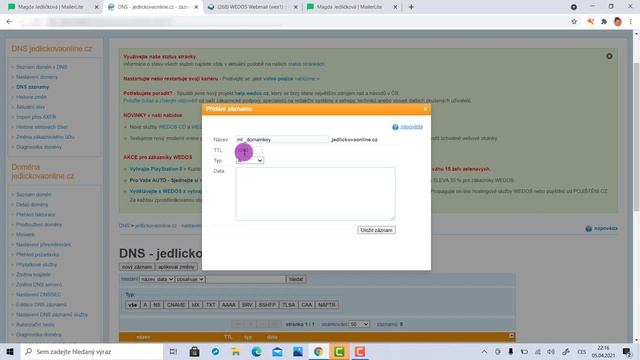This screenshot has height=360, width=640.
Task: Launch Microsoft Store from taskbar
Action: (194, 351)
